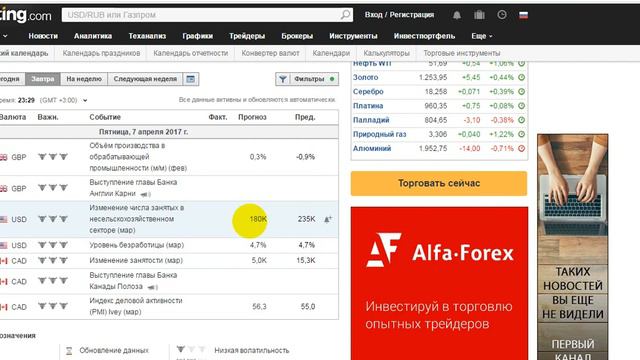Click the funnel icon in Фильтры
The width and height of the screenshot is (640, 360).
[x=282, y=79]
